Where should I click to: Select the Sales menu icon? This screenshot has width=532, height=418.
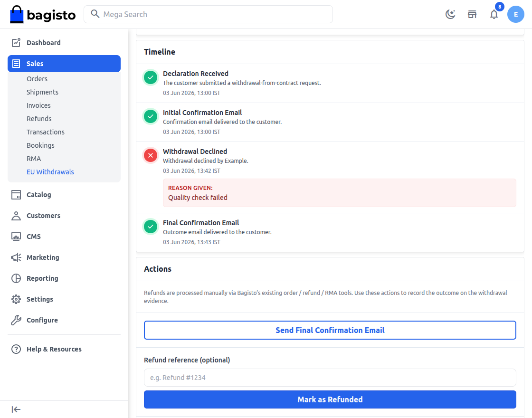pos(16,64)
